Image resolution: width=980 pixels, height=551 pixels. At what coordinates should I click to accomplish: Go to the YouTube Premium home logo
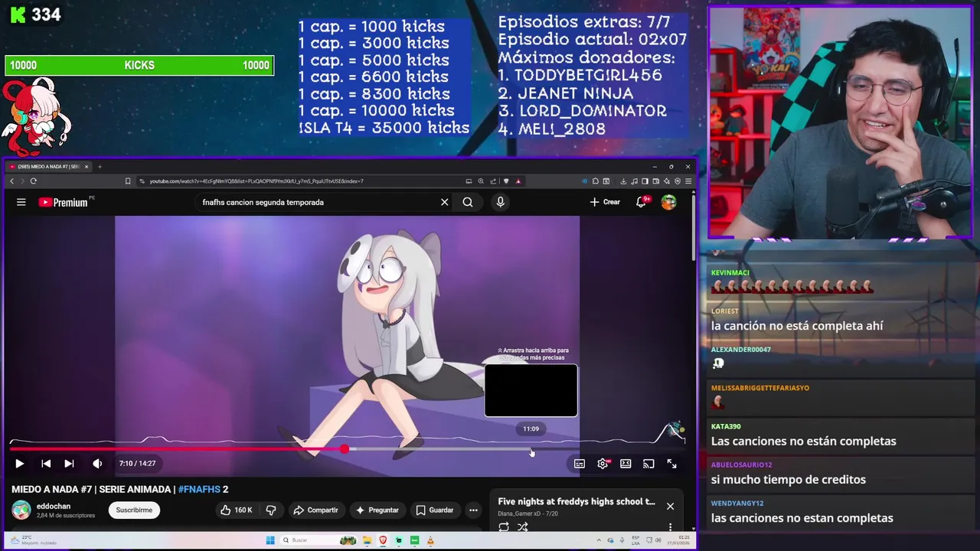63,202
